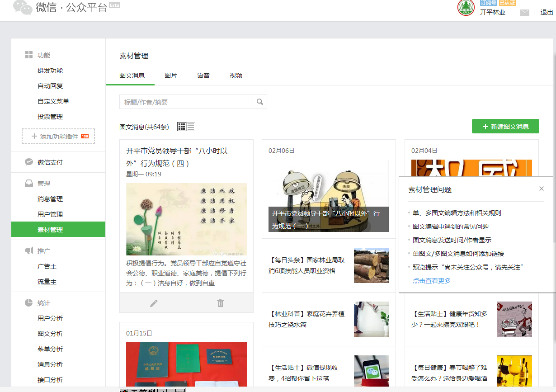556x392 pixels.
Task: Open the mail envelope icon in header
Action: click(x=524, y=13)
